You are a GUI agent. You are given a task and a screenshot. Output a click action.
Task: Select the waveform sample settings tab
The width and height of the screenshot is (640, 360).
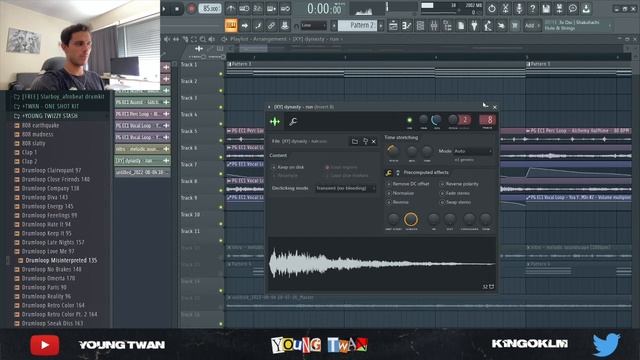click(275, 121)
